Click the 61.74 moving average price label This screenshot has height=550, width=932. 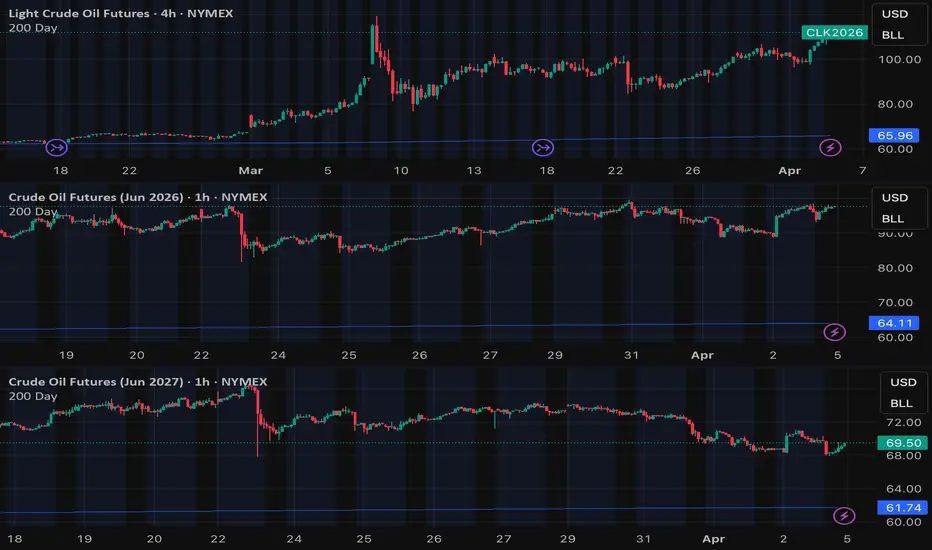(x=902, y=507)
